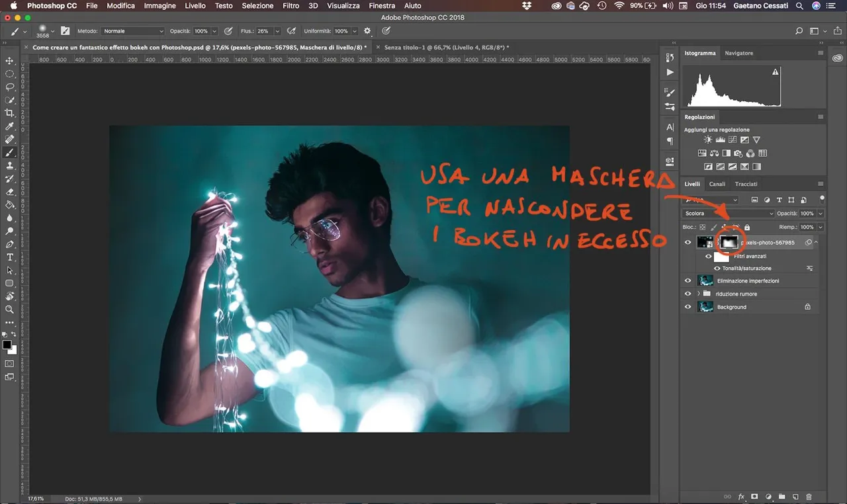Expand the riduzione rumore group

(x=698, y=294)
